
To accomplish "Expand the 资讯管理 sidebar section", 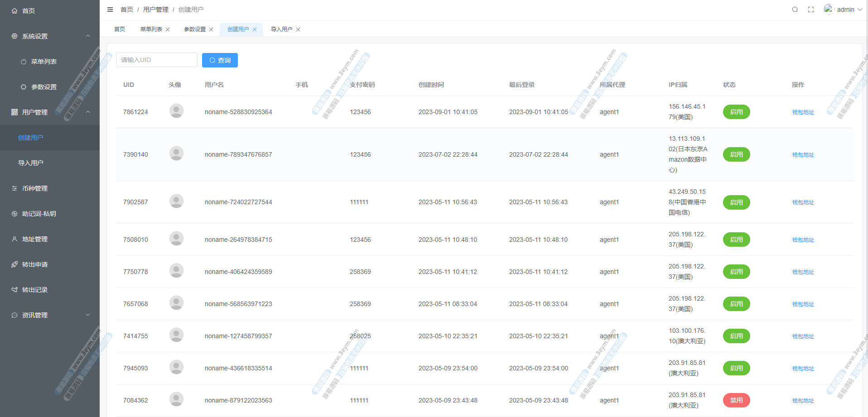I will [x=88, y=315].
